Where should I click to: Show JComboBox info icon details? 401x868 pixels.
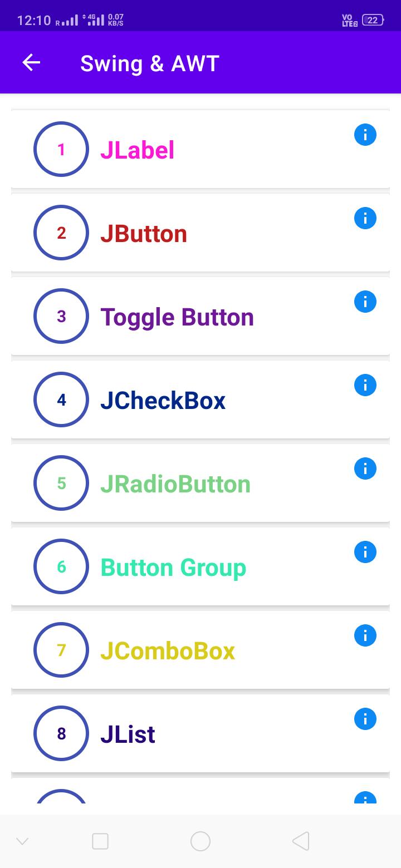click(365, 635)
